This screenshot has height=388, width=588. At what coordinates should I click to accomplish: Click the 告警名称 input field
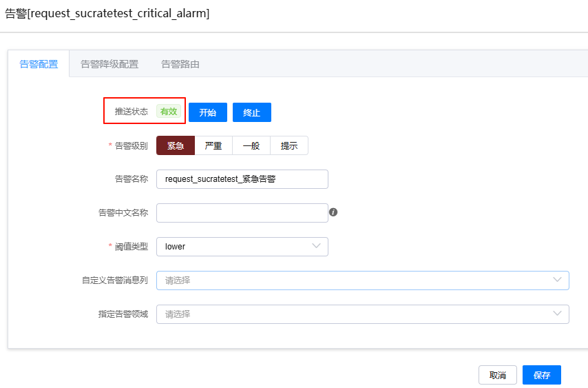pos(242,179)
